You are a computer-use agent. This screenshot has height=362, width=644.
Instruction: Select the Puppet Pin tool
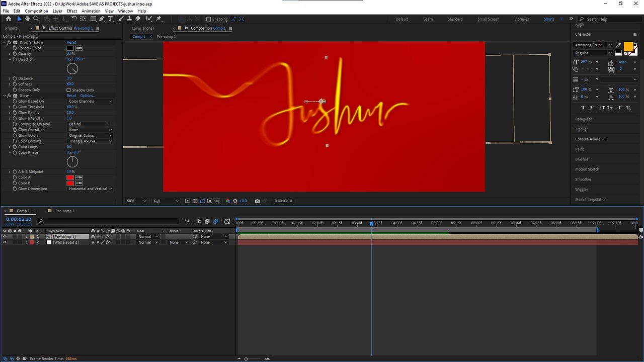(158, 19)
